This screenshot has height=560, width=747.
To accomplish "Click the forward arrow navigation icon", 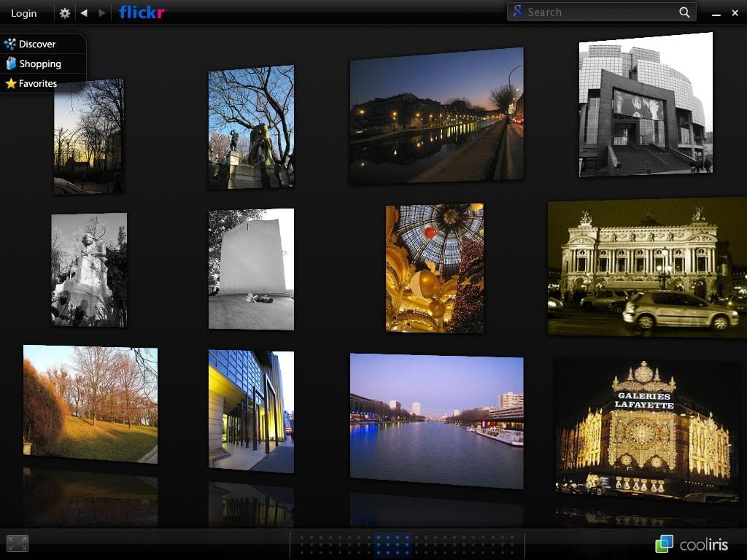I will click(x=102, y=13).
